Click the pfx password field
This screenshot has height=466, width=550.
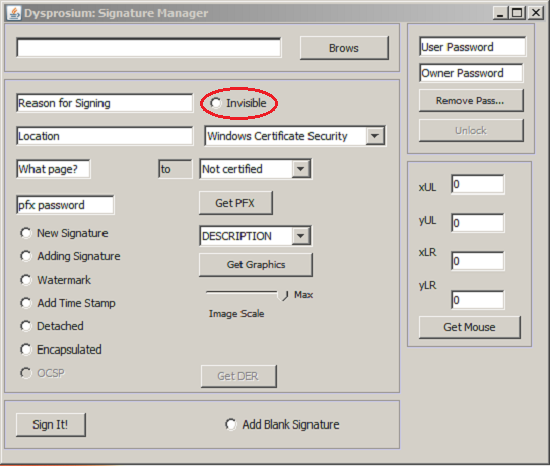tap(65, 205)
